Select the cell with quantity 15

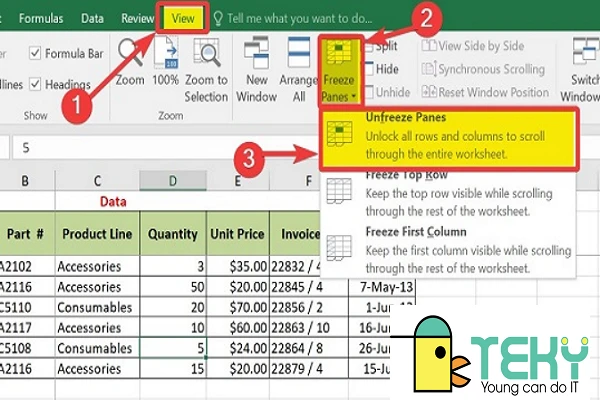pos(173,369)
